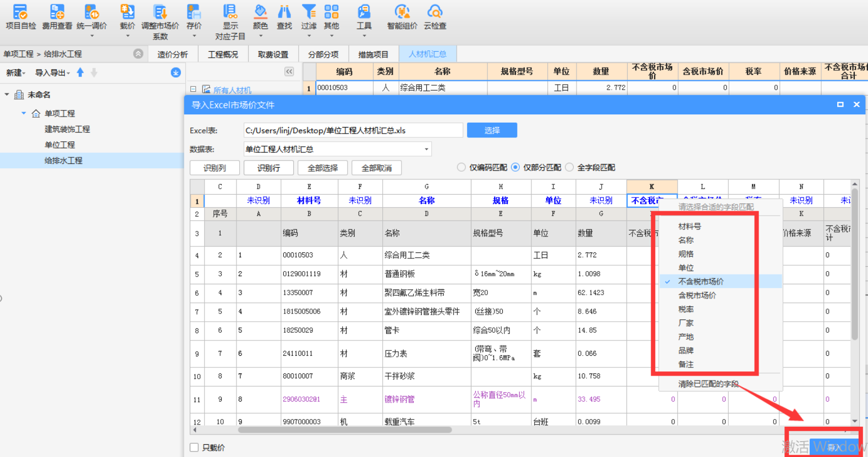Image resolution: width=868 pixels, height=457 pixels.
Task: Launch 智能组价 from the toolbar
Action: coord(402,16)
